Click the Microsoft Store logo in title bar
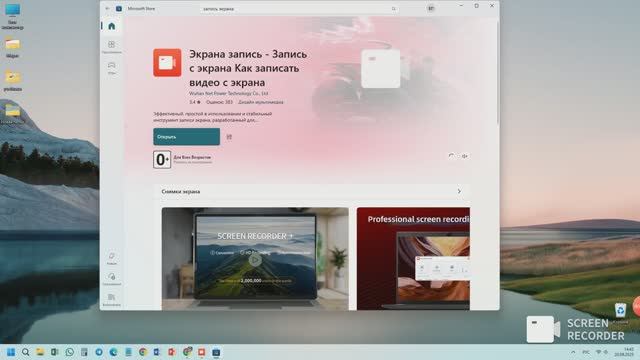 pyautogui.click(x=119, y=8)
